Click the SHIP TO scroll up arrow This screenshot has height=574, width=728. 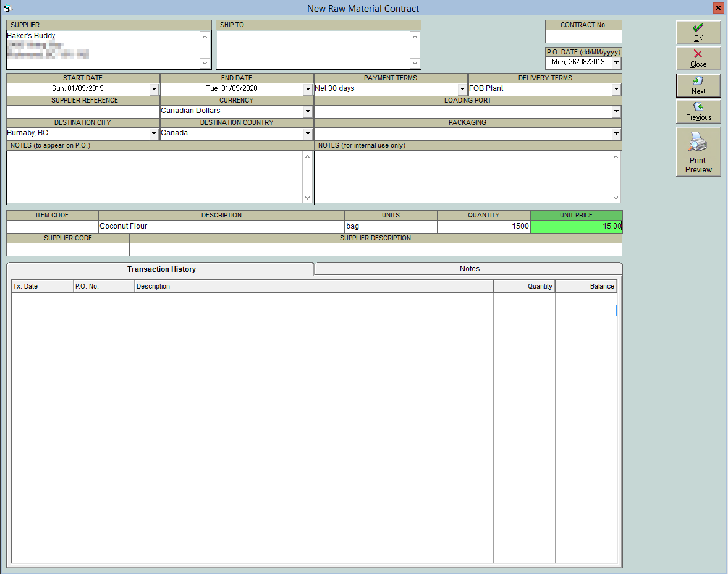point(415,36)
